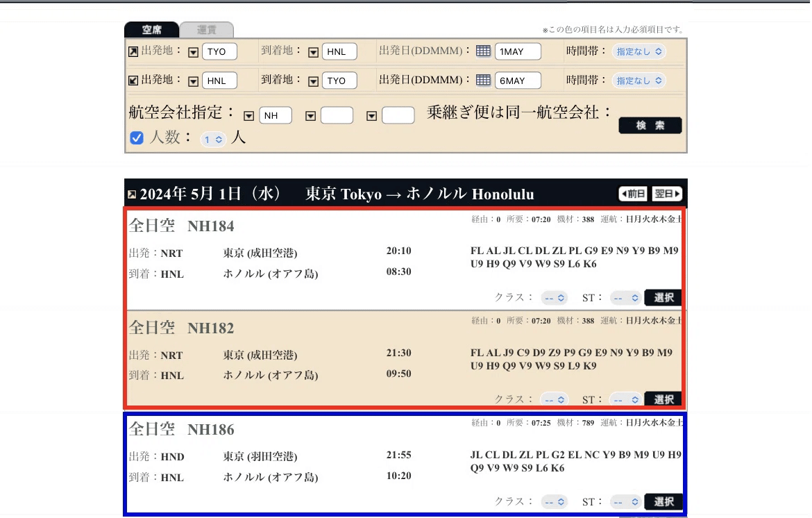
Task: Open second row 到着地 lookup arrow beside TYO
Action: [x=313, y=81]
